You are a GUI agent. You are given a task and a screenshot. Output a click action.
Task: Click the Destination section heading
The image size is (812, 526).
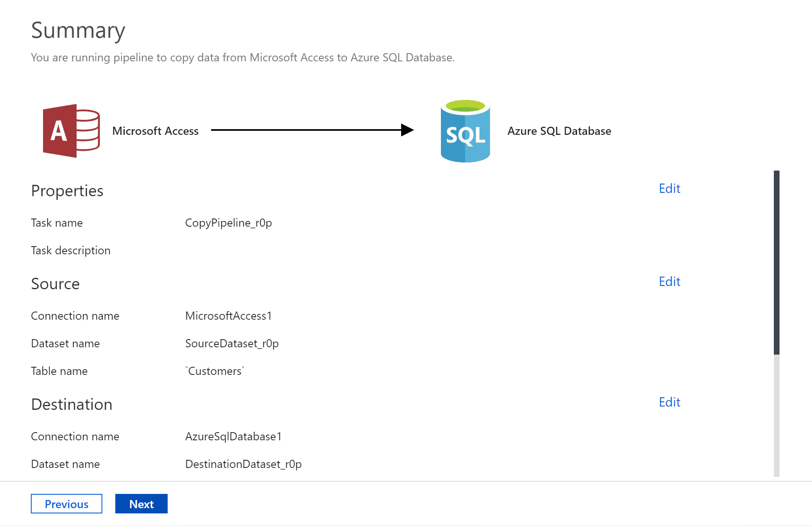tap(71, 405)
